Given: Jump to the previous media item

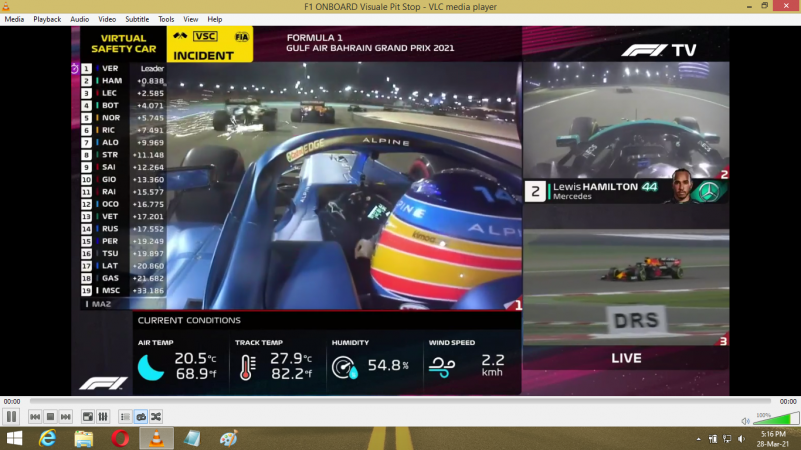Looking at the screenshot, I should 35,417.
